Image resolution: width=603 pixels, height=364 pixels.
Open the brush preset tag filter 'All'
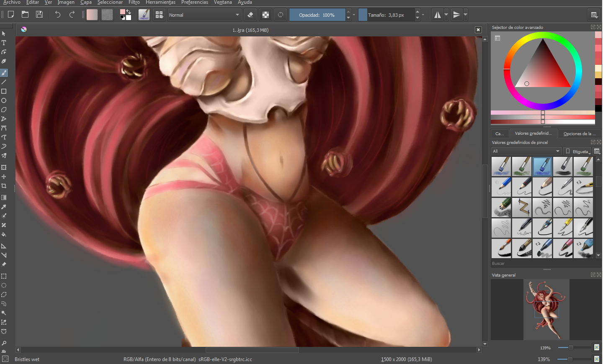pos(526,151)
